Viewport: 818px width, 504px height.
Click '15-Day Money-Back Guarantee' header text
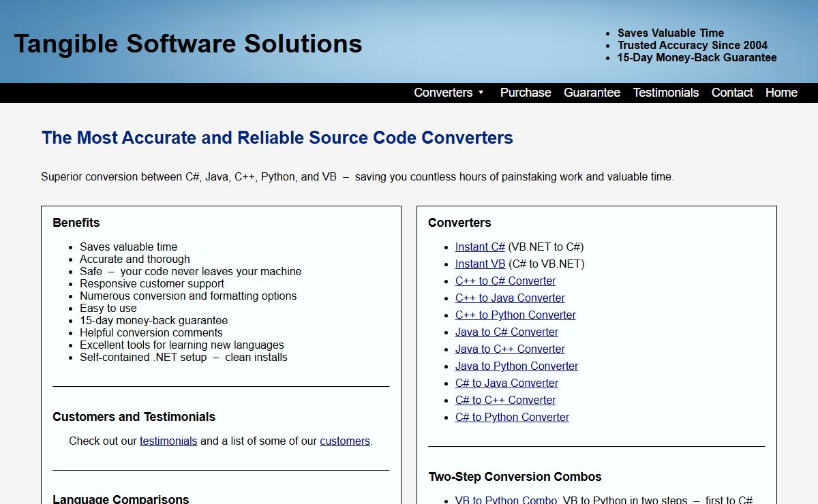pyautogui.click(x=697, y=57)
